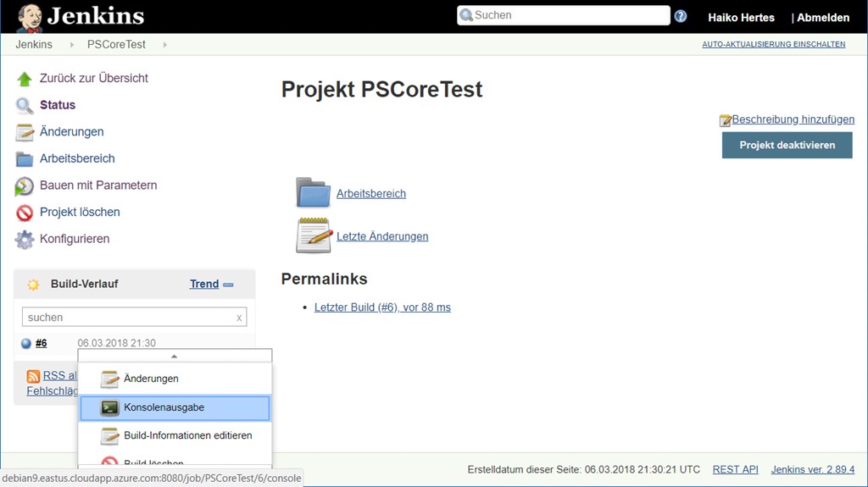Start Bauen mit Parametern
Image resolution: width=868 pixels, height=487 pixels.
point(98,185)
